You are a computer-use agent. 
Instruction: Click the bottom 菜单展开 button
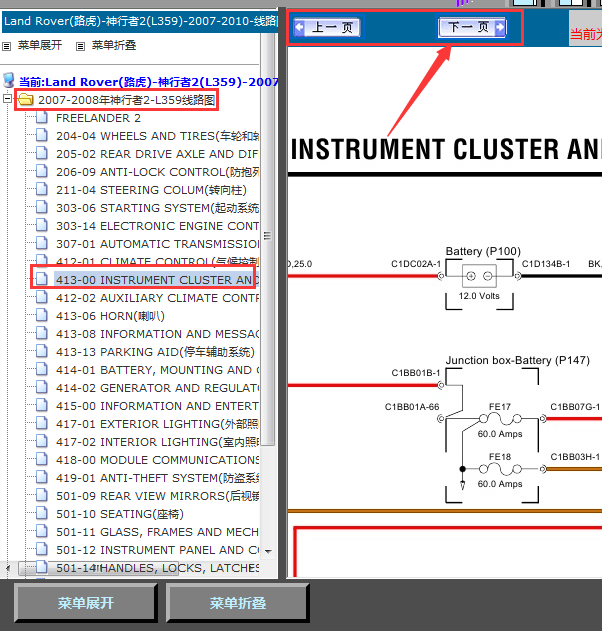85,603
